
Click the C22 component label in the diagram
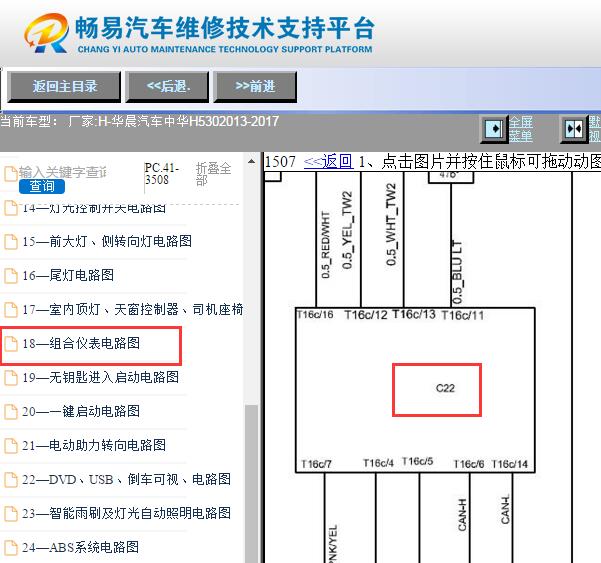point(445,388)
